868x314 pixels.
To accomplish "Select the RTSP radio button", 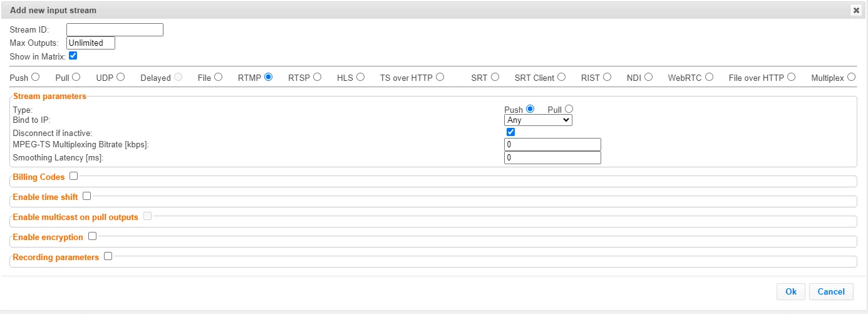I will [318, 77].
